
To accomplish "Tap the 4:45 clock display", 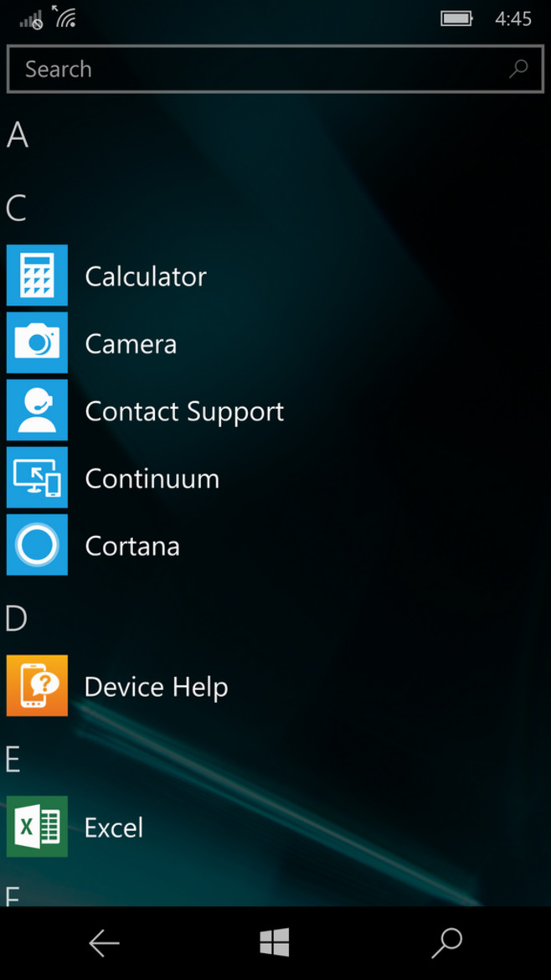I will 512,18.
